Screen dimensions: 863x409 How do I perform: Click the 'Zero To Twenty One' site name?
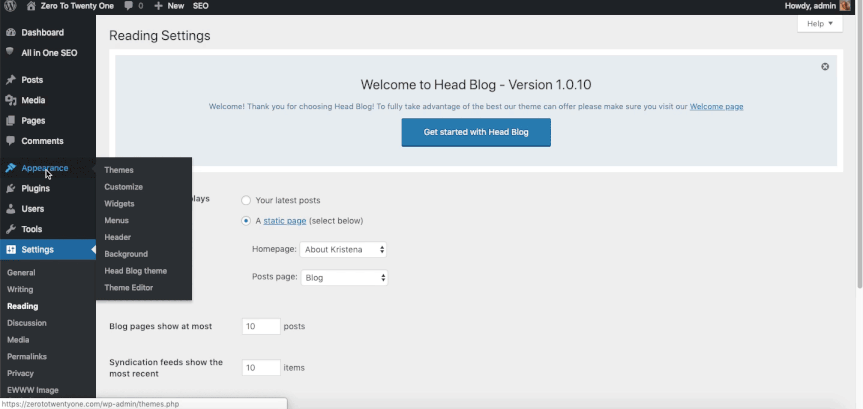[x=77, y=6]
